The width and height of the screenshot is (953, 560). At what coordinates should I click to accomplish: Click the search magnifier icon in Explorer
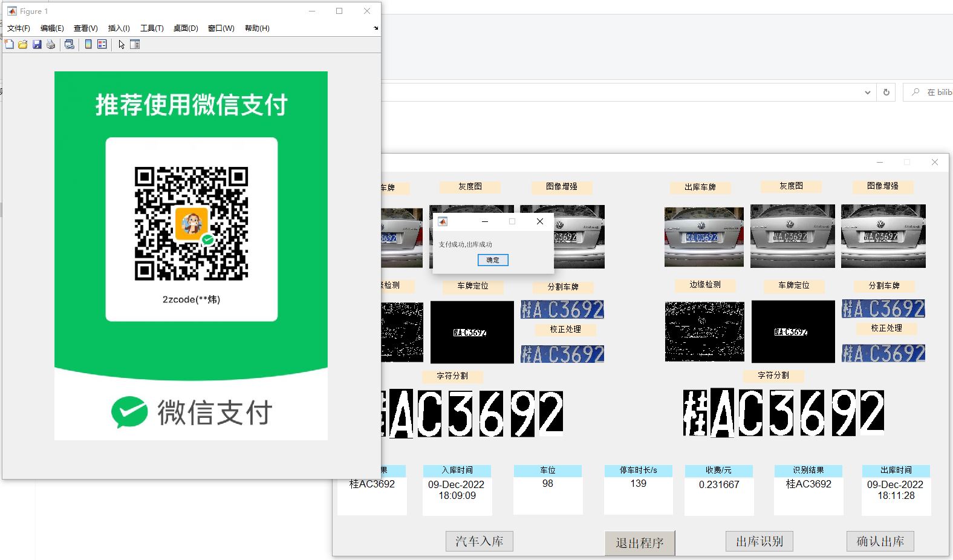(916, 92)
